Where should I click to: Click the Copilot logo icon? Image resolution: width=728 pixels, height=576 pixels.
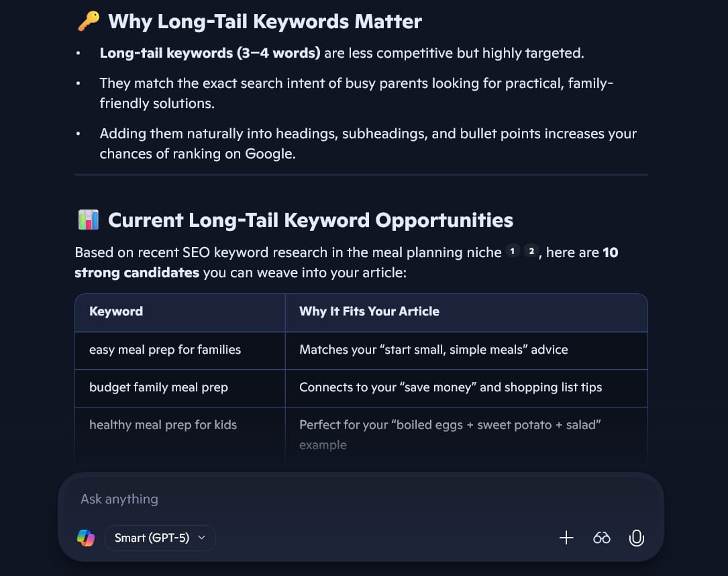pos(85,537)
